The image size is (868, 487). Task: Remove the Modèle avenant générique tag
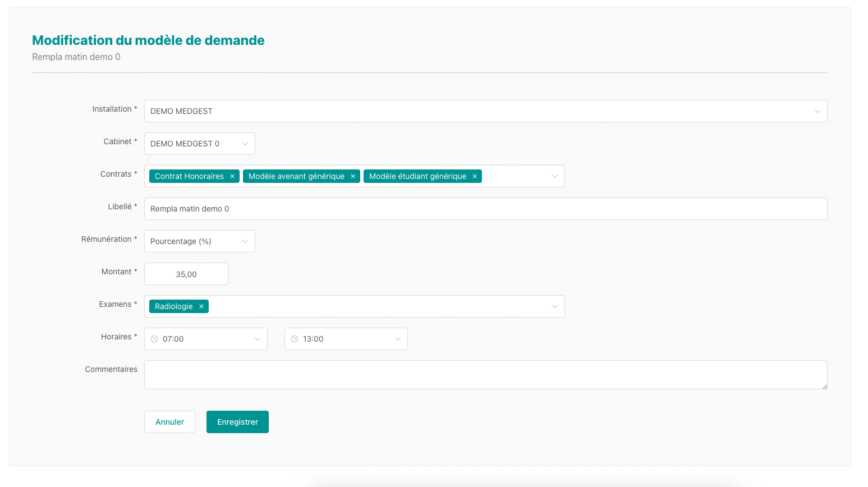[353, 176]
